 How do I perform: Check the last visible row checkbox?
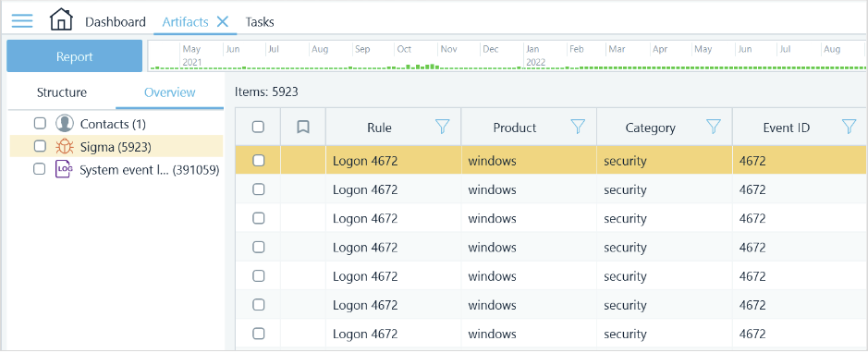tap(259, 334)
